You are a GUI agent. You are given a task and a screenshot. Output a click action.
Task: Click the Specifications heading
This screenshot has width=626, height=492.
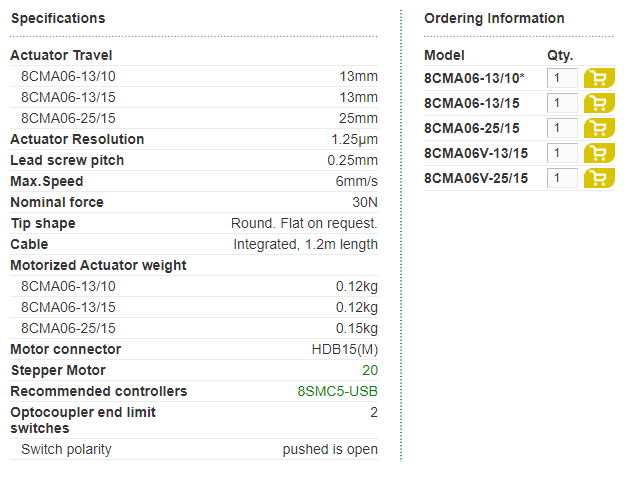pyautogui.click(x=58, y=18)
